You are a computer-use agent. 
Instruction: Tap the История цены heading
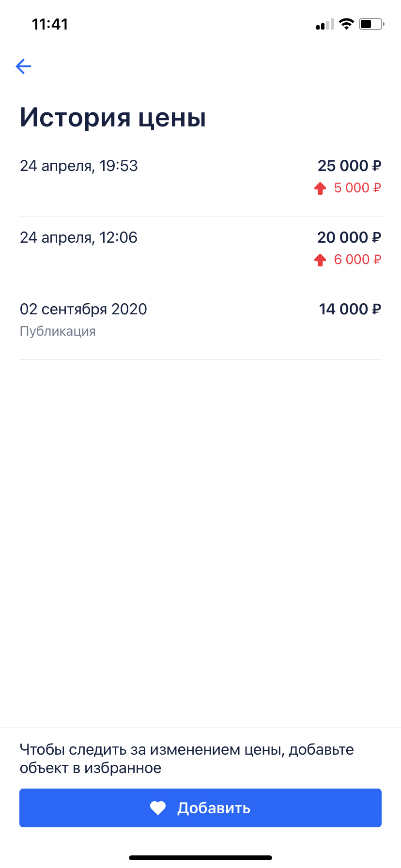[x=113, y=118]
